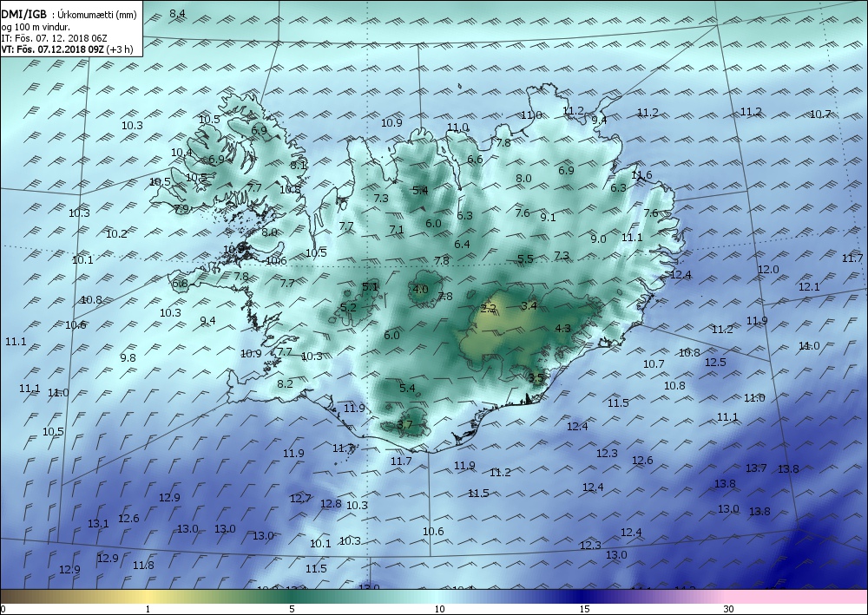868x615 pixels.
Task: Click the 12.7 value south of Iceland
Action: click(x=300, y=499)
